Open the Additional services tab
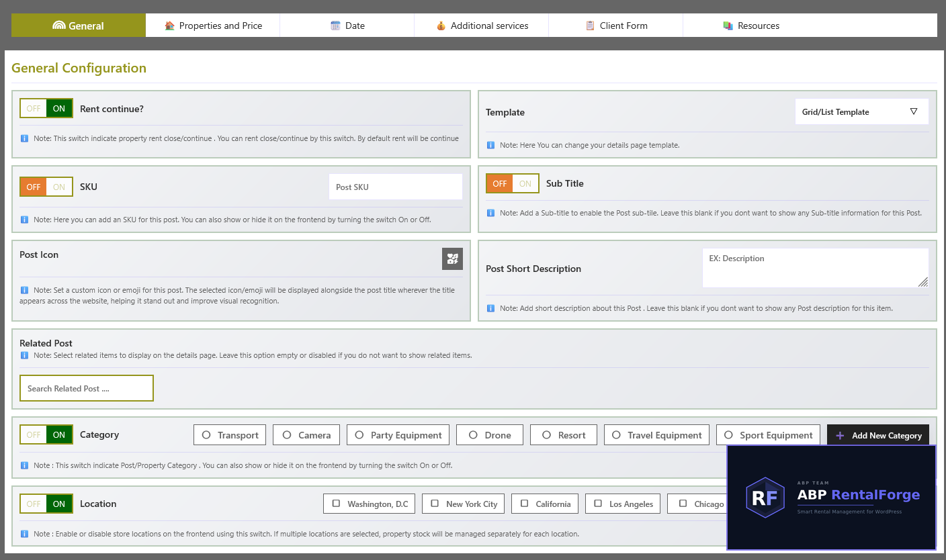 tap(482, 26)
